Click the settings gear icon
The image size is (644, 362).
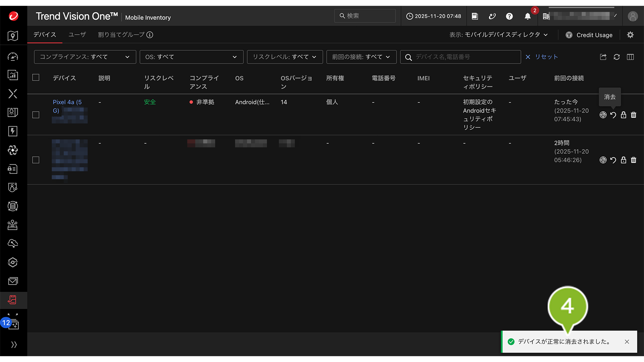coord(630,35)
